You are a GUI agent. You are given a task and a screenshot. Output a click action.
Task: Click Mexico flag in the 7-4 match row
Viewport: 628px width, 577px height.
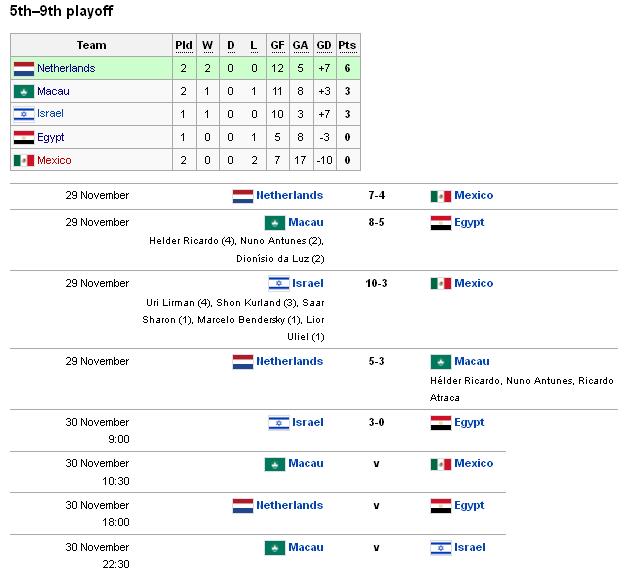tap(441, 196)
